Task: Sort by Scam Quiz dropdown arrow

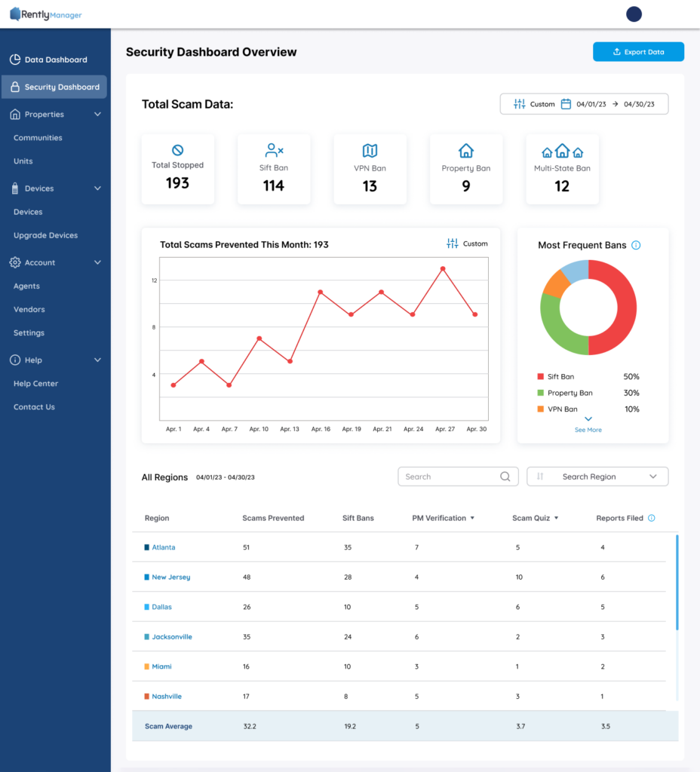Action: pos(556,518)
